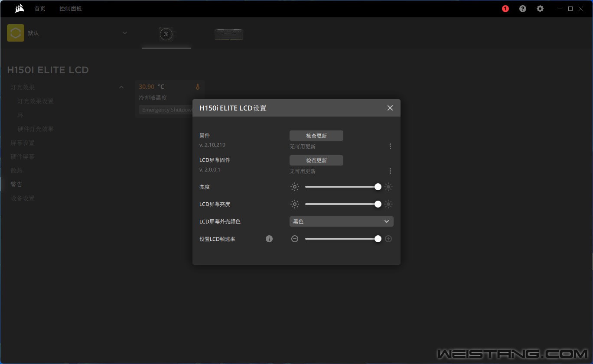Select 硬件屏幕 in sidebar
Image resolution: width=593 pixels, height=364 pixels.
[x=23, y=156]
